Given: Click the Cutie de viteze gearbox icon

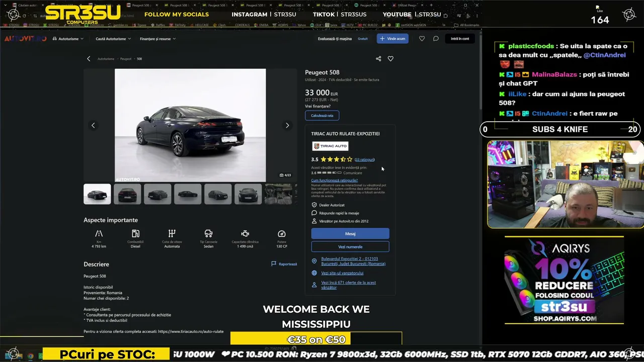Looking at the screenshot, I should [172, 234].
